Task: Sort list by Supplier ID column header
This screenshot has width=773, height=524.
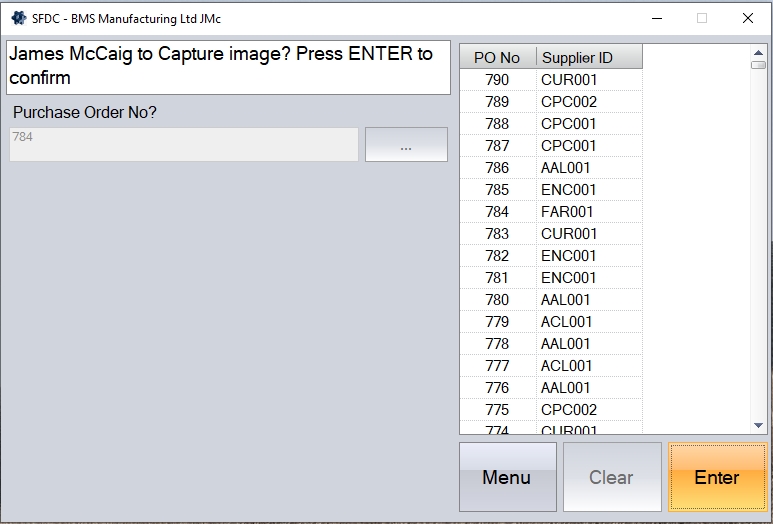Action: [588, 58]
